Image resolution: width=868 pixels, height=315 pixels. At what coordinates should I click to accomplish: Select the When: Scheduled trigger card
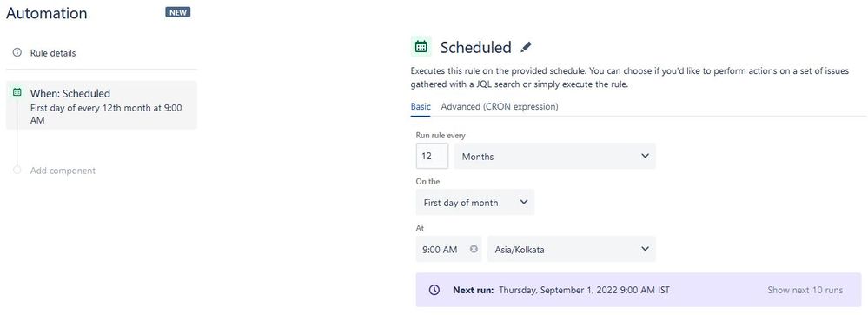click(102, 105)
